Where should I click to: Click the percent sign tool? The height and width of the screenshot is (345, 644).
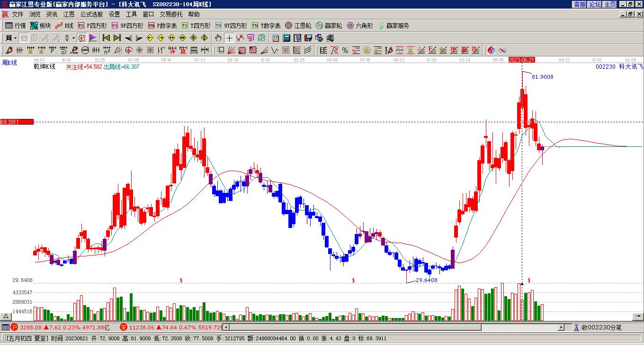345,50
